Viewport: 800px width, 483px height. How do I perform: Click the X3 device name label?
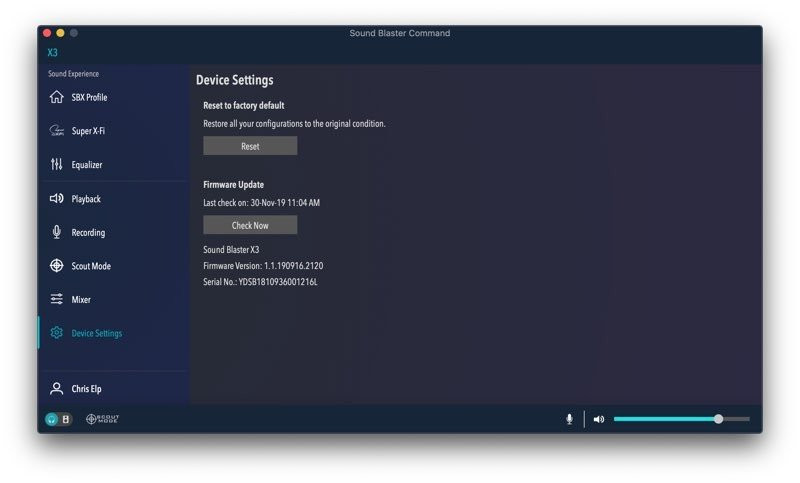click(53, 52)
